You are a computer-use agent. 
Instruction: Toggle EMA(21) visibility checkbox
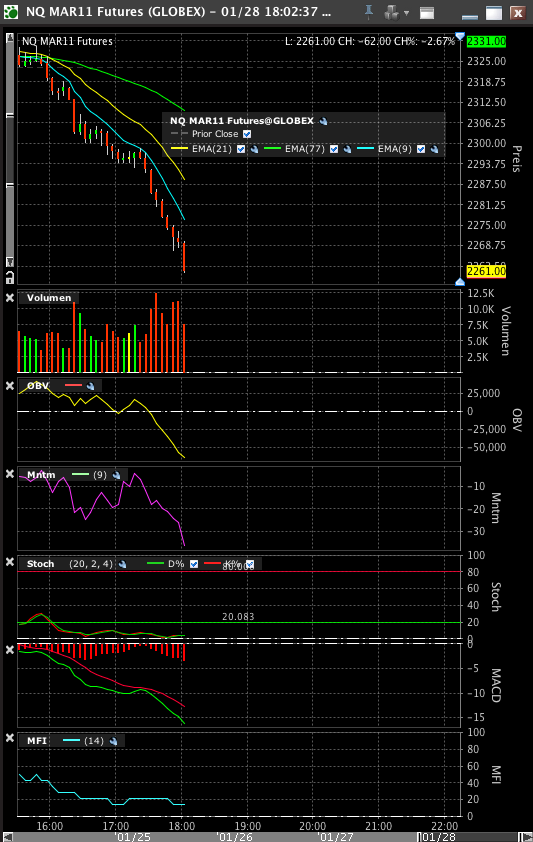(241, 149)
